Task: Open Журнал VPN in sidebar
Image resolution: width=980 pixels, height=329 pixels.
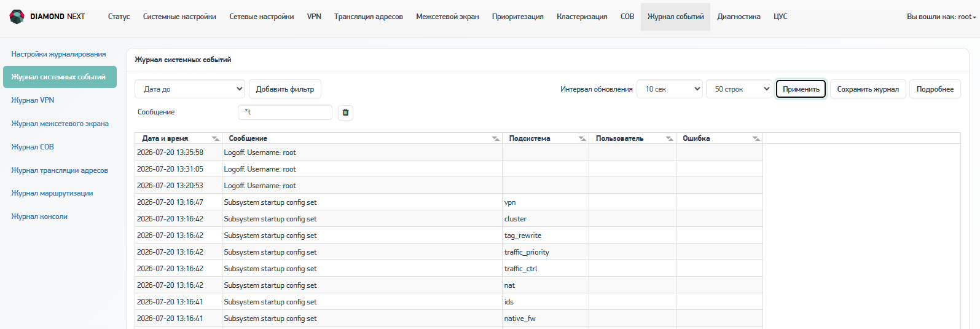Action: [33, 100]
